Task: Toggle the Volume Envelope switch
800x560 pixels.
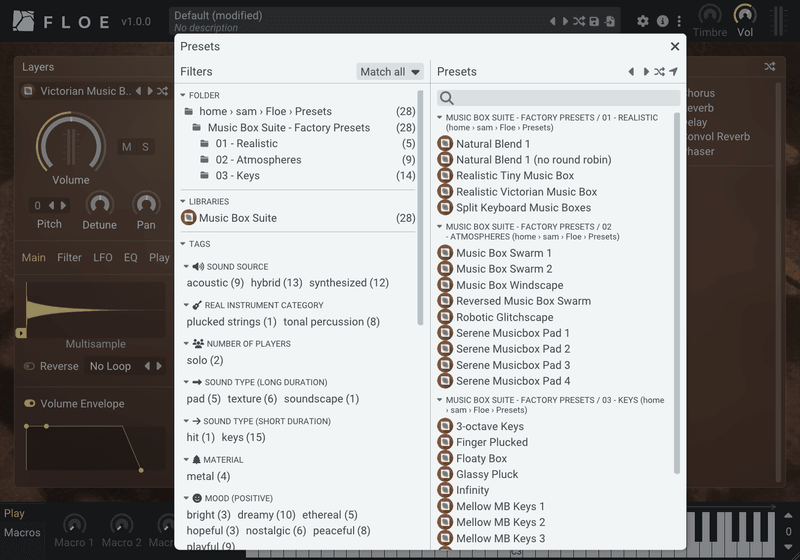Action: 30,404
